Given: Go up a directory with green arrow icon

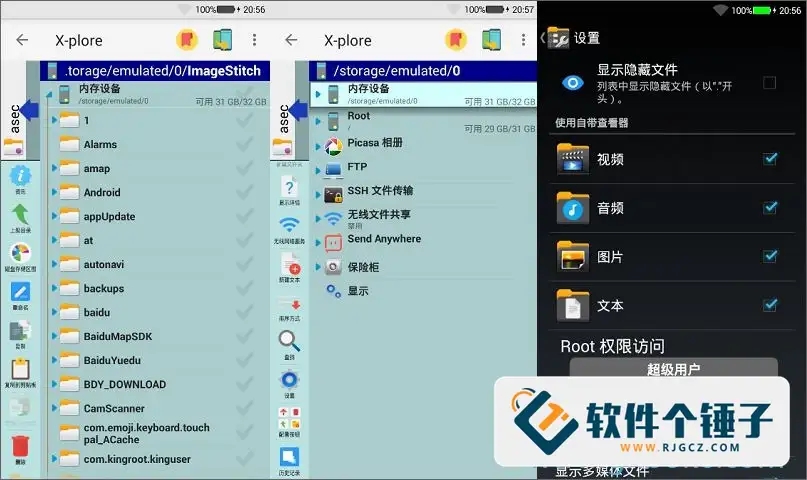Looking at the screenshot, I should pos(21,215).
